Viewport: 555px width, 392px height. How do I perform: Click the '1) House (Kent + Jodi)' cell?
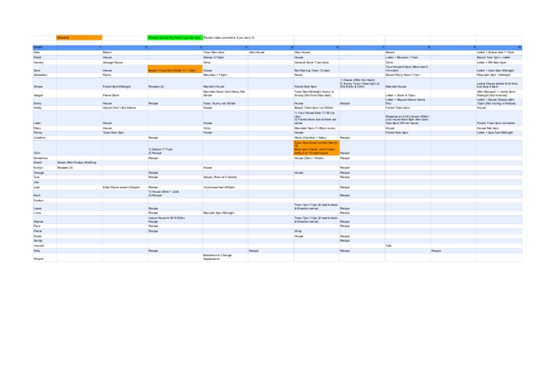[175, 193]
